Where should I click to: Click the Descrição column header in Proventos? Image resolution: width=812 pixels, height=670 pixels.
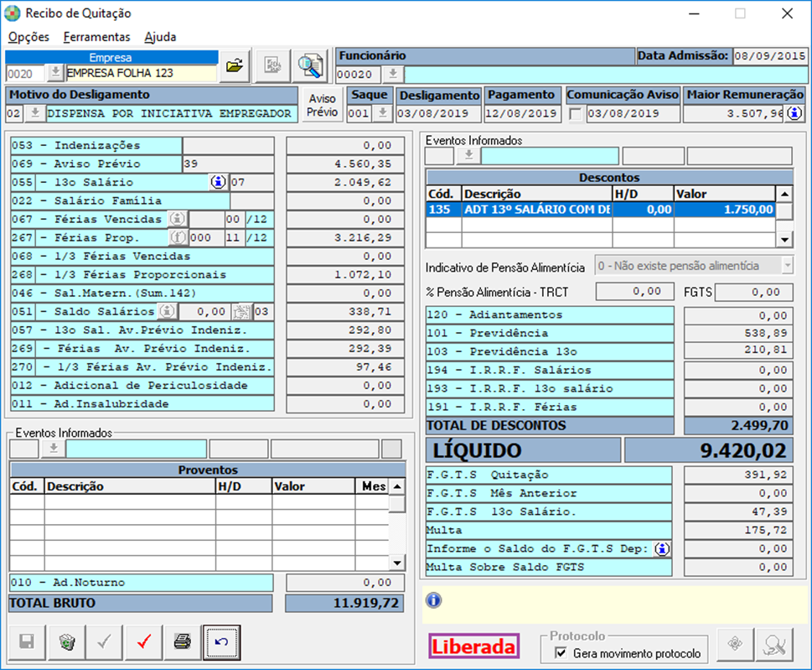pos(130,486)
